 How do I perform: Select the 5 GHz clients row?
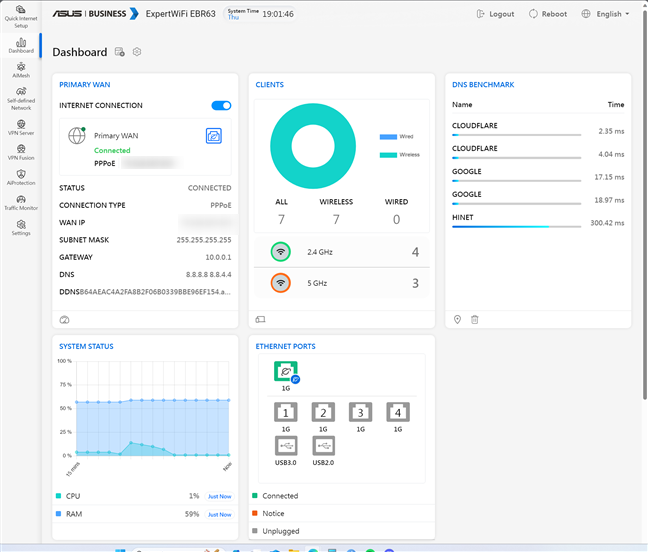click(x=344, y=283)
